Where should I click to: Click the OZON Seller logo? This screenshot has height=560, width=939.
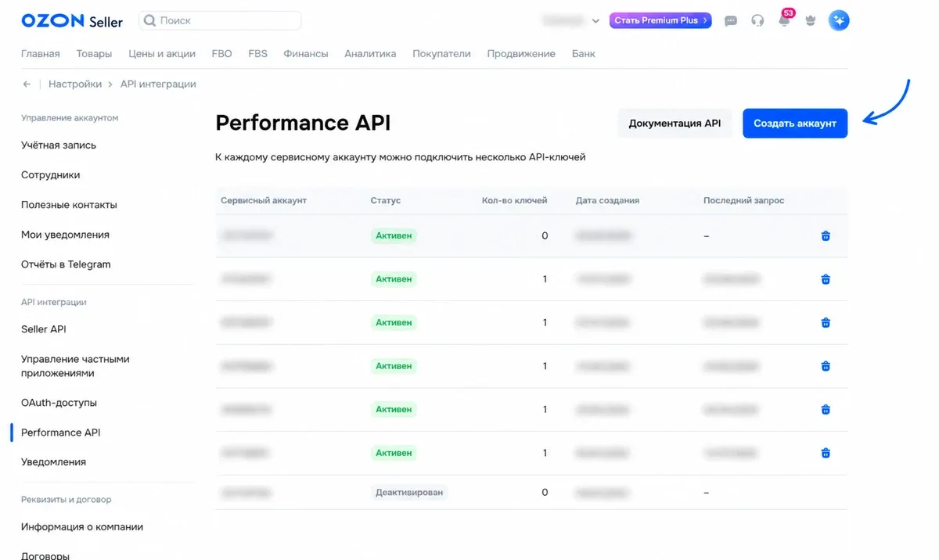point(72,21)
